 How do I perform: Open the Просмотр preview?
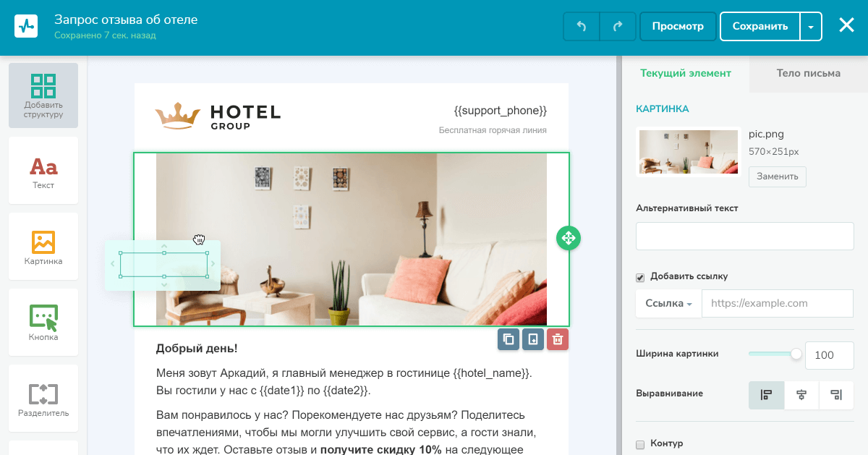[x=678, y=26]
